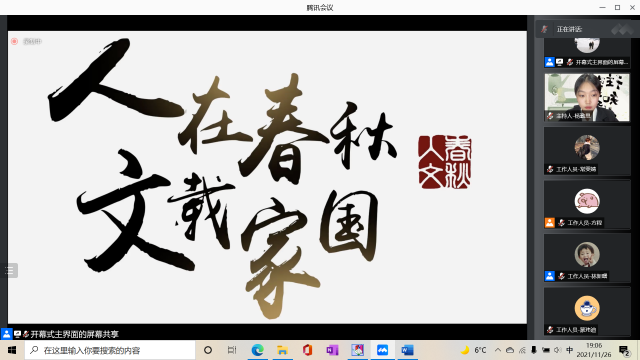Open the Windows Start menu
The image size is (640, 360).
pyautogui.click(x=12, y=350)
